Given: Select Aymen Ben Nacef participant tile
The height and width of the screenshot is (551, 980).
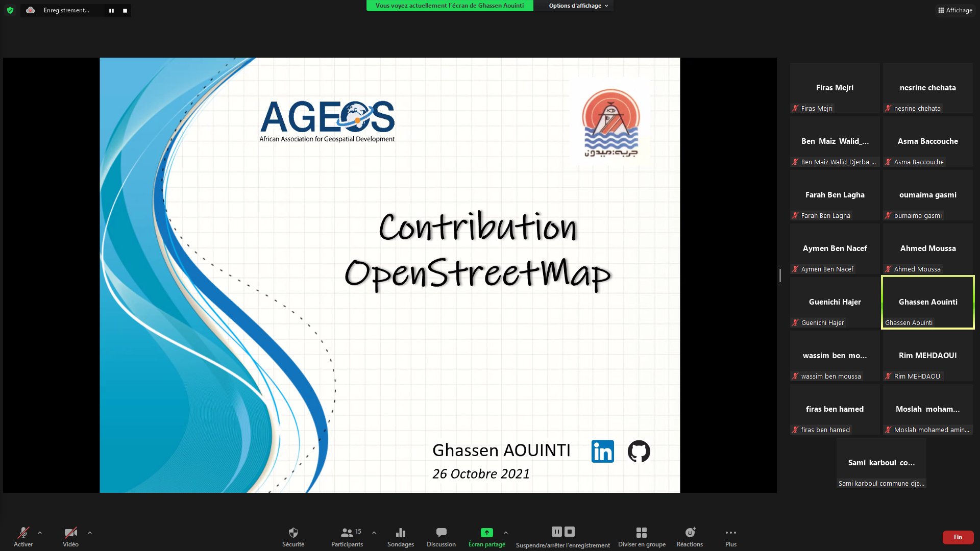Looking at the screenshot, I should click(x=835, y=248).
